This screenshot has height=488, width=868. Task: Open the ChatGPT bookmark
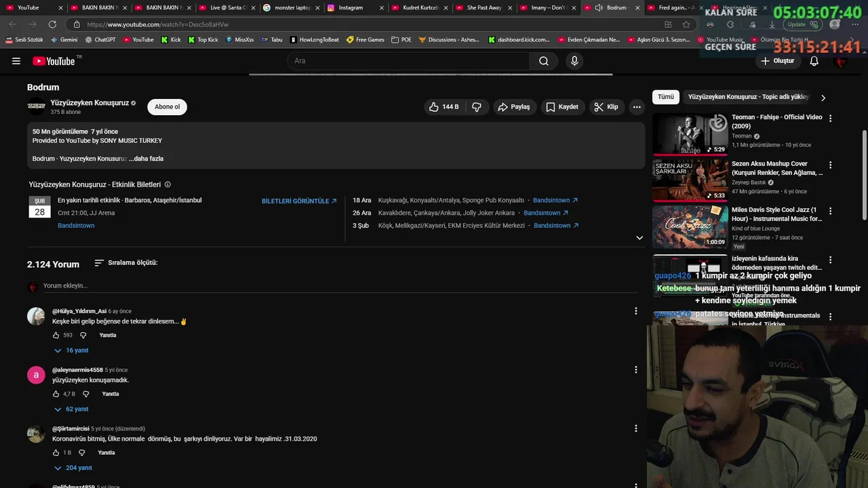[x=100, y=40]
